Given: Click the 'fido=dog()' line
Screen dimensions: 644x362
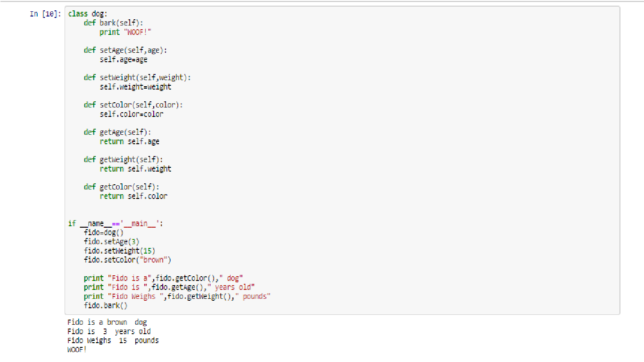Looking at the screenshot, I should click(104, 232).
